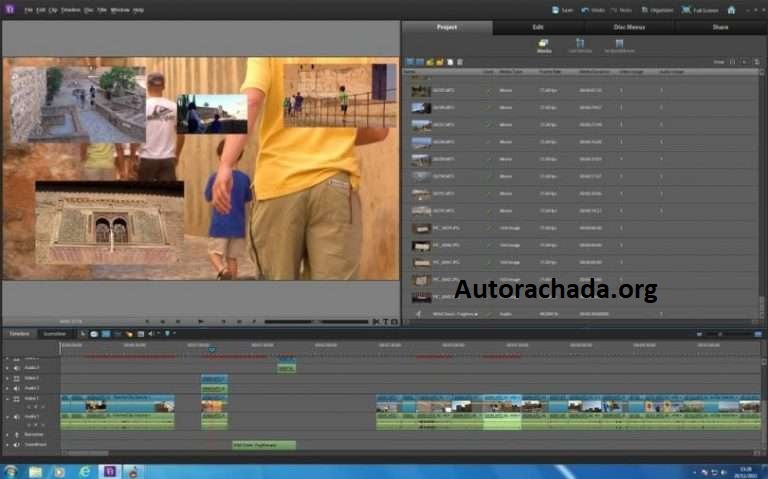The width and height of the screenshot is (768, 479).
Task: Click Premiere Elements taskbar icon
Action: point(110,471)
